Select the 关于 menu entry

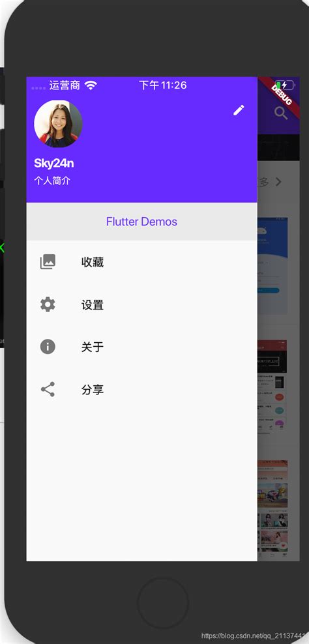point(141,347)
